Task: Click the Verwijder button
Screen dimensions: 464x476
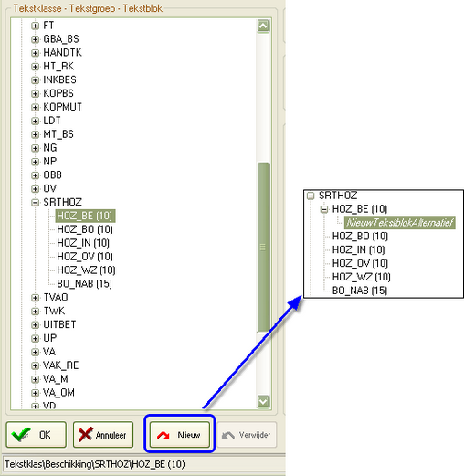Action: pos(247,435)
